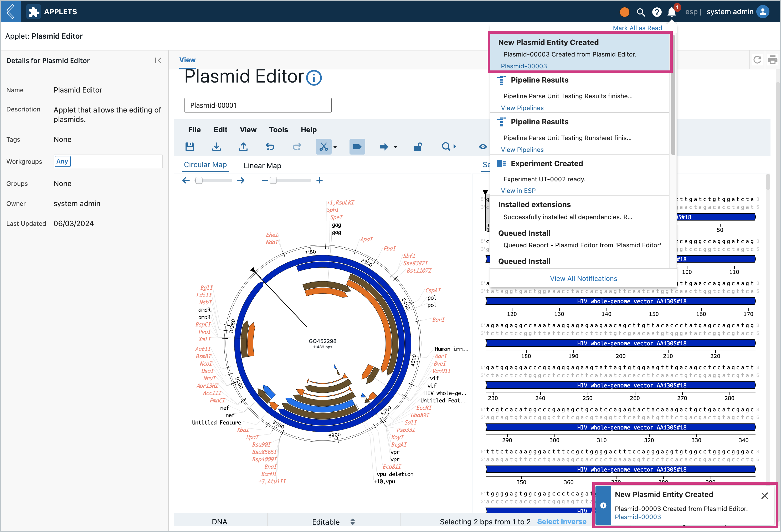Open the Tools menu
The image size is (781, 532).
(x=278, y=130)
